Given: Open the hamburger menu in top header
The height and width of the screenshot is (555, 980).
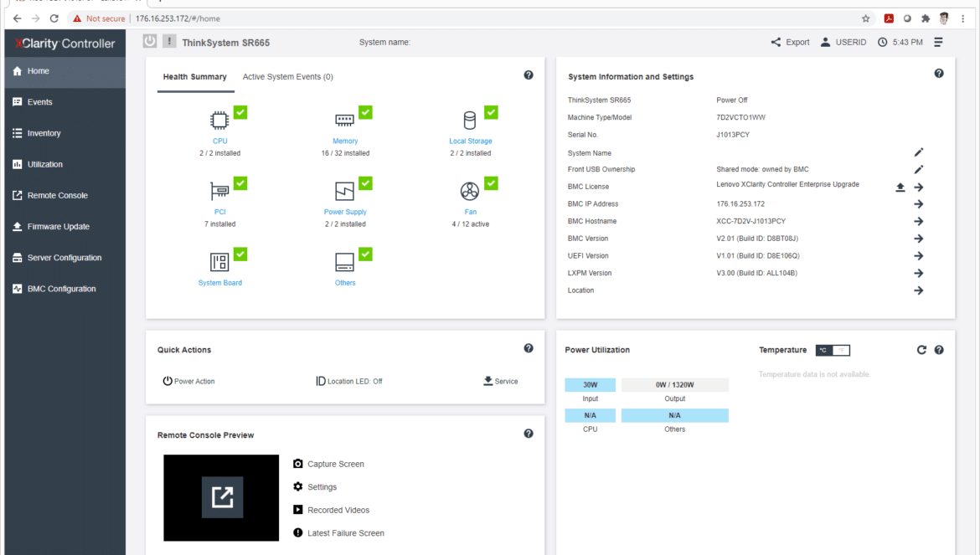Looking at the screenshot, I should coord(938,43).
